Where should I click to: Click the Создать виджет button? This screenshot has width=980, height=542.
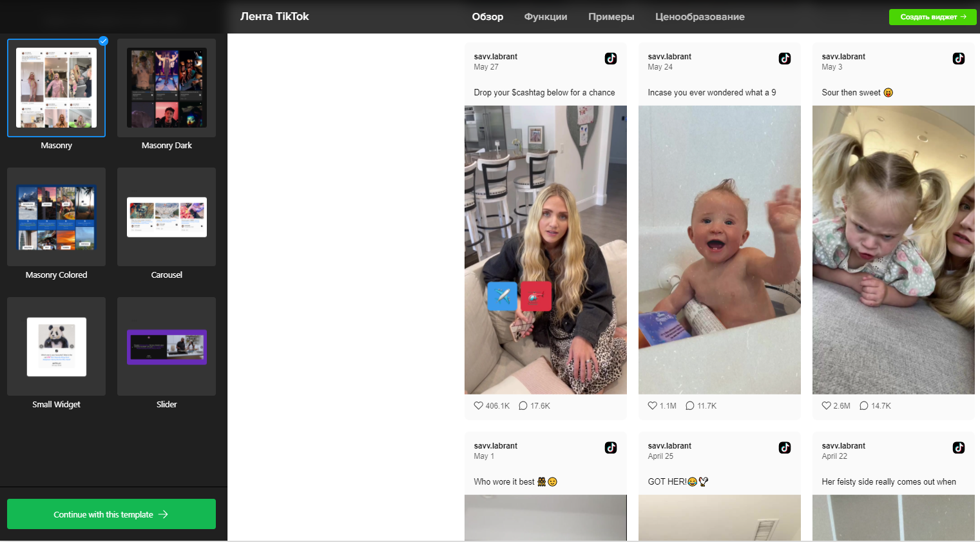click(932, 17)
